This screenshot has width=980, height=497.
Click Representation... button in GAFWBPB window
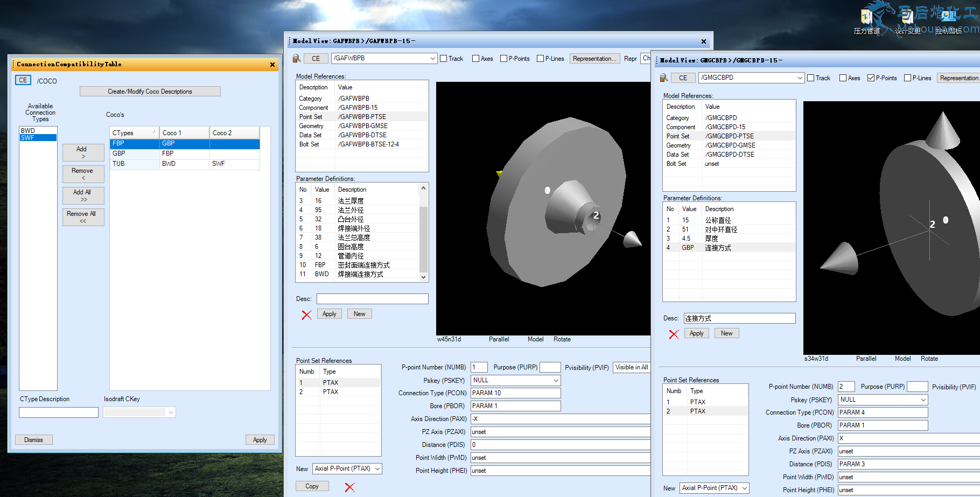(594, 59)
